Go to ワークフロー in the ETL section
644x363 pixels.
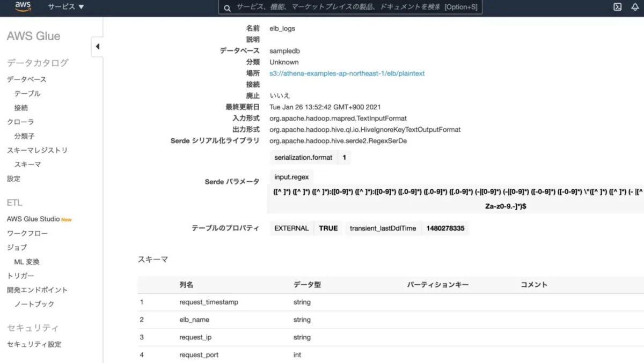(x=27, y=233)
